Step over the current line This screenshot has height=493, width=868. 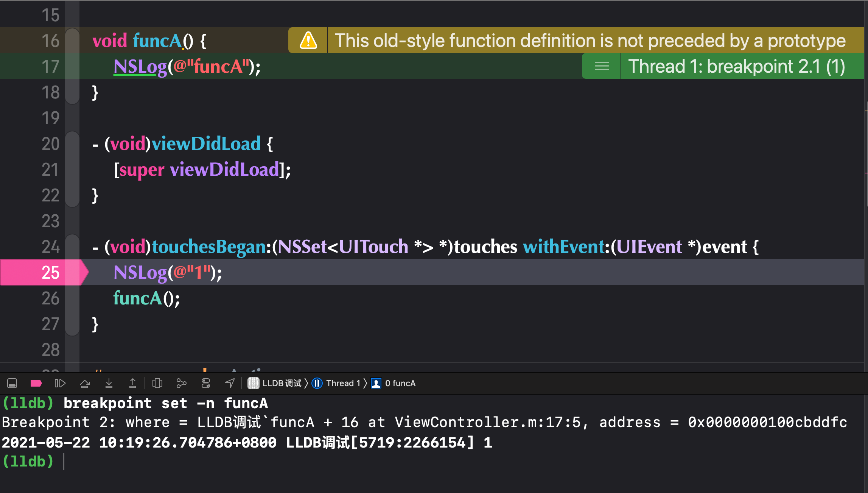[85, 383]
